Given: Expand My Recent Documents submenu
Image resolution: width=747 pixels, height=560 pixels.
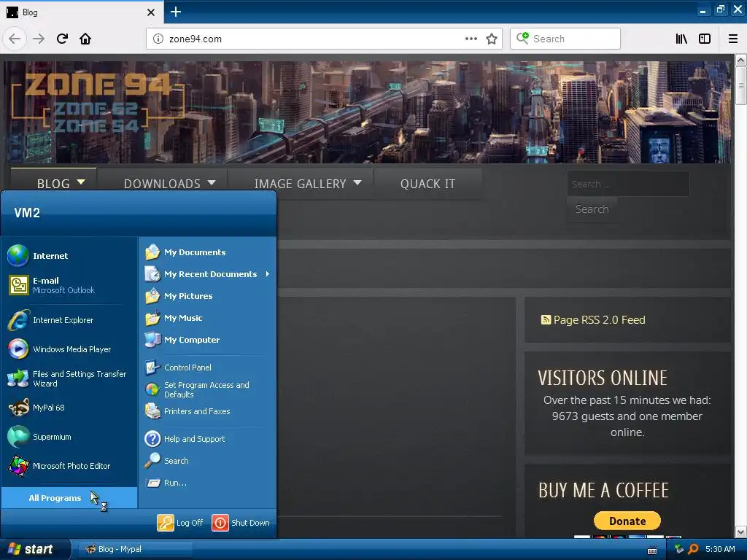Looking at the screenshot, I should click(208, 274).
